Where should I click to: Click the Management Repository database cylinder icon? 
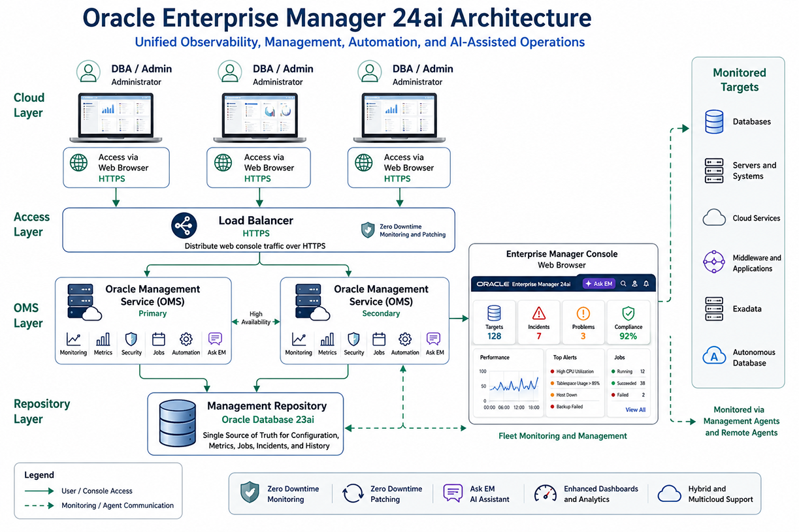click(x=177, y=424)
